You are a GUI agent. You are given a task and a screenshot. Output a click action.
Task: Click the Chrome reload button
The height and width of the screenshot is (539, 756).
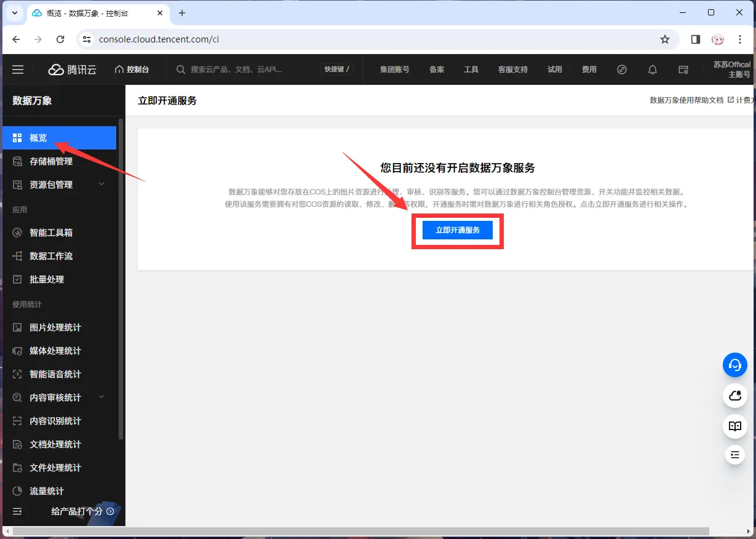tap(60, 39)
